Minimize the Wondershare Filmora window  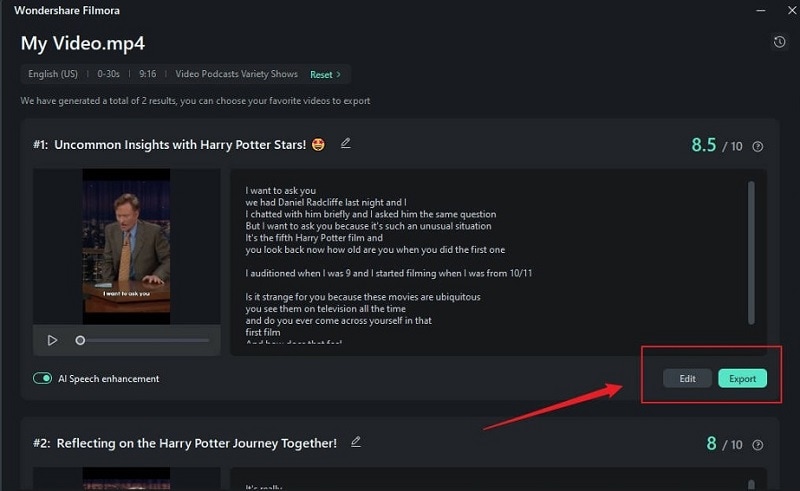click(x=761, y=10)
